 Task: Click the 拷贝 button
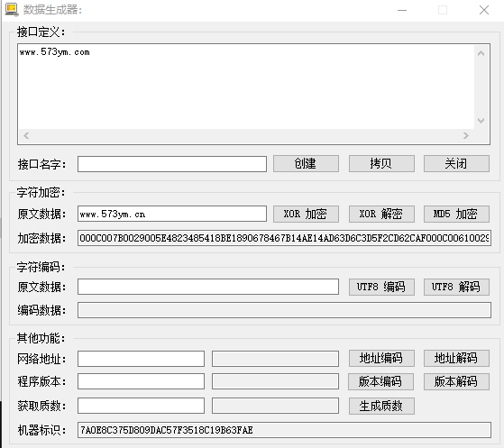[x=381, y=163]
